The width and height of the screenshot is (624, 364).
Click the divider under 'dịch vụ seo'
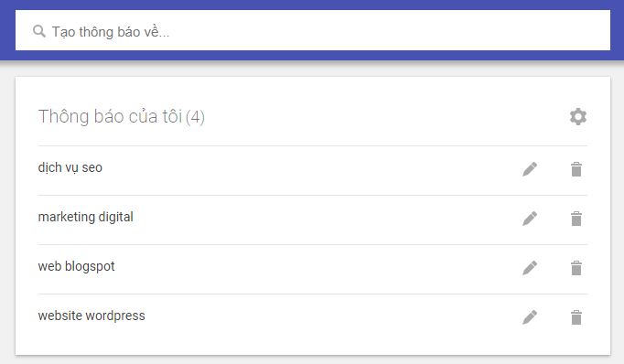312,195
